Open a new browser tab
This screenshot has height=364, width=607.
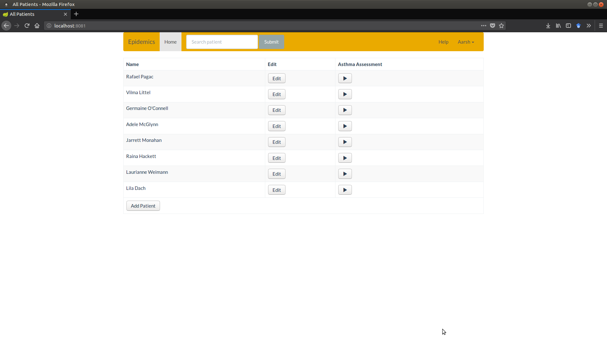click(x=76, y=14)
